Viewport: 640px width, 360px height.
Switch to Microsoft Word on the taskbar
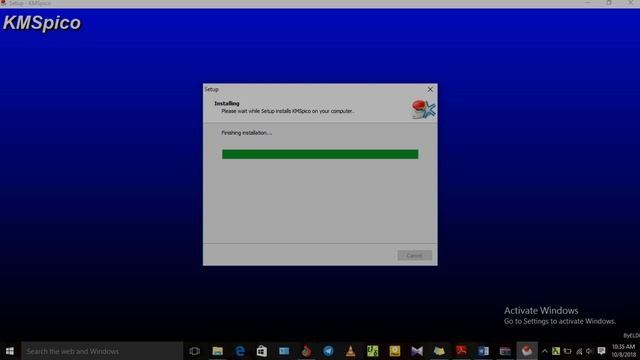483,351
